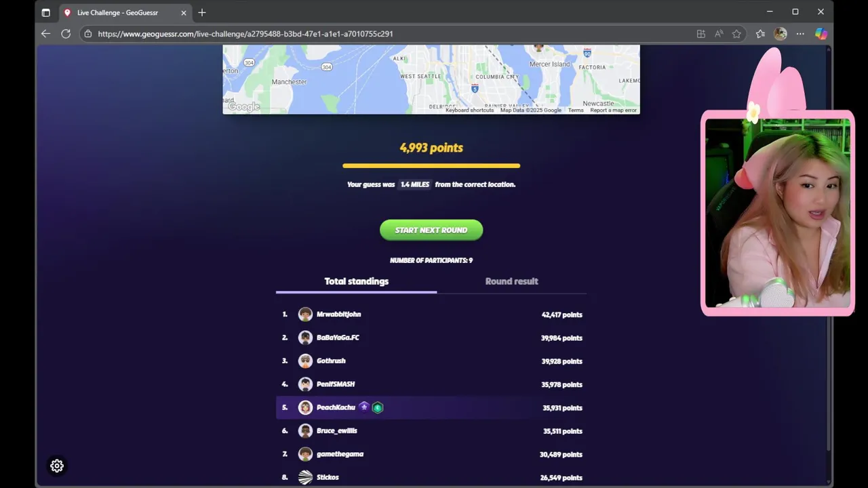Click the Google logo on the map
Image resolution: width=868 pixels, height=488 pixels.
click(243, 106)
